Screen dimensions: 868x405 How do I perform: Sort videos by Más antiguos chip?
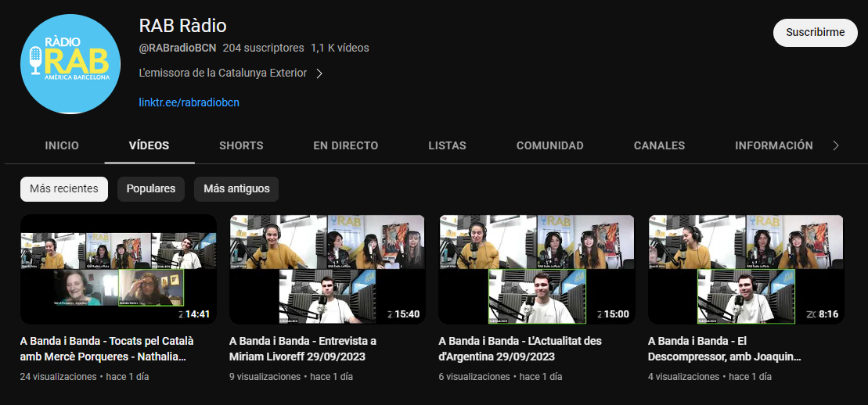point(236,188)
